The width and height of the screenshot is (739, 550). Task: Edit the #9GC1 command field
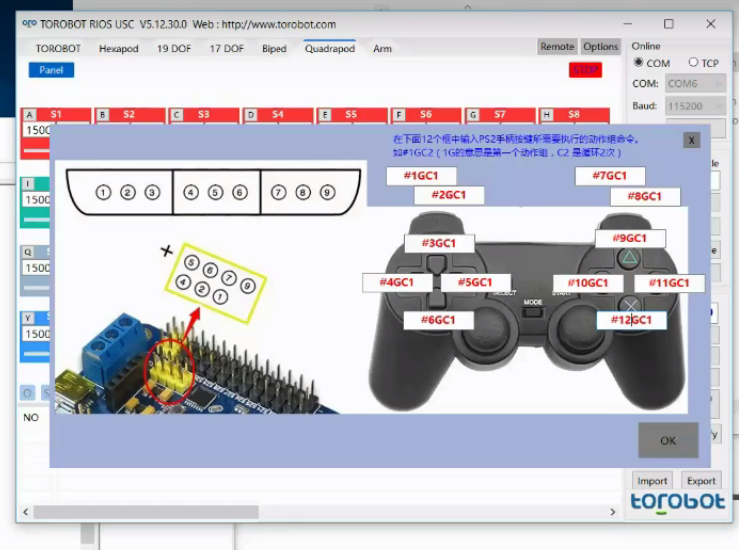click(631, 238)
